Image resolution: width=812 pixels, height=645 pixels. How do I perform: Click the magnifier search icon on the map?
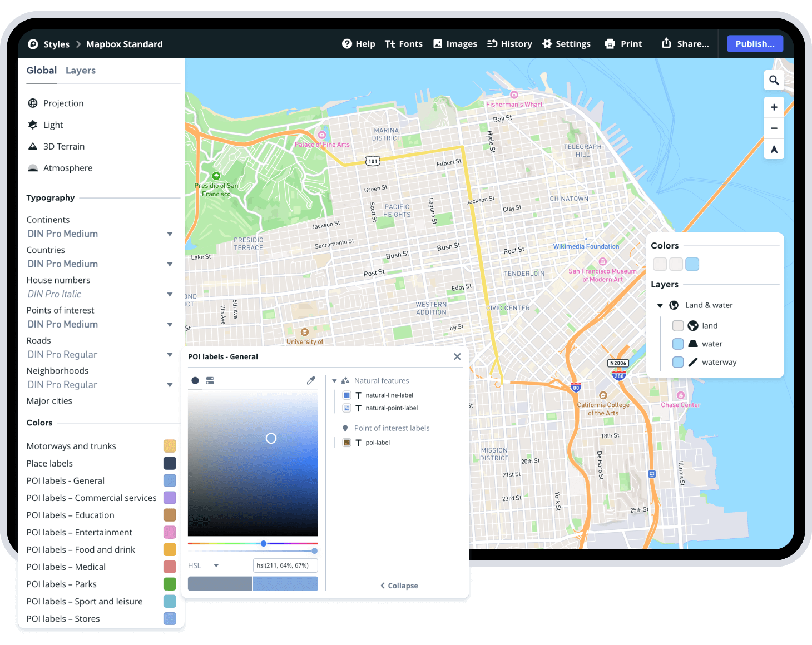tap(774, 80)
